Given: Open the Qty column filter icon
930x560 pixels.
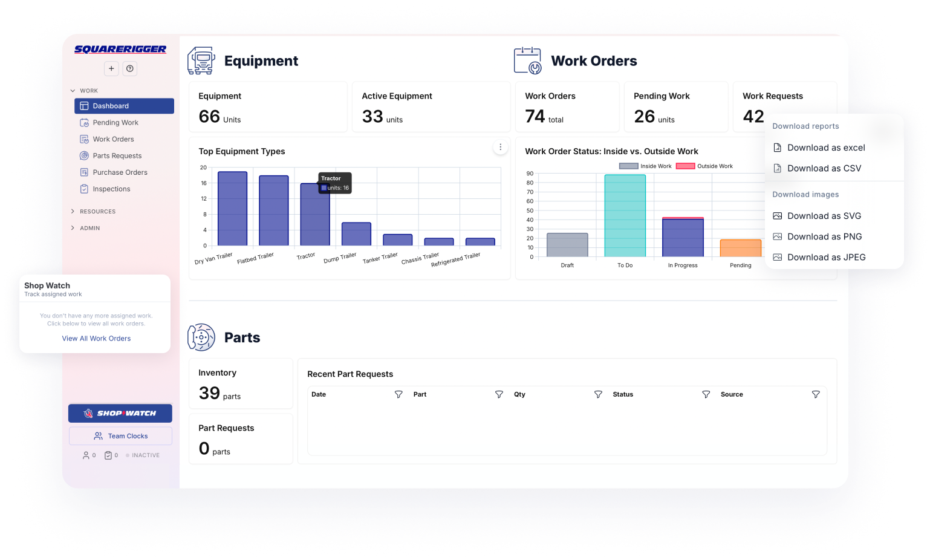Looking at the screenshot, I should tap(598, 394).
